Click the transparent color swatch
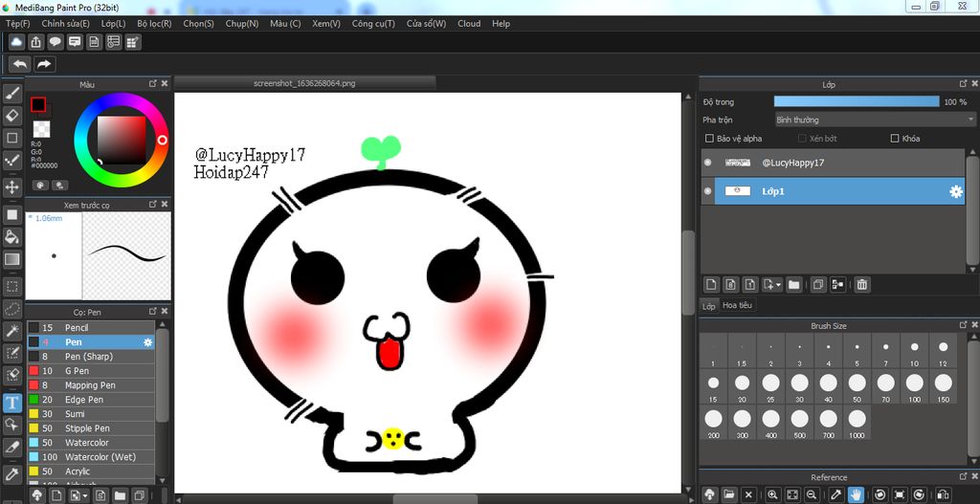 [41, 129]
